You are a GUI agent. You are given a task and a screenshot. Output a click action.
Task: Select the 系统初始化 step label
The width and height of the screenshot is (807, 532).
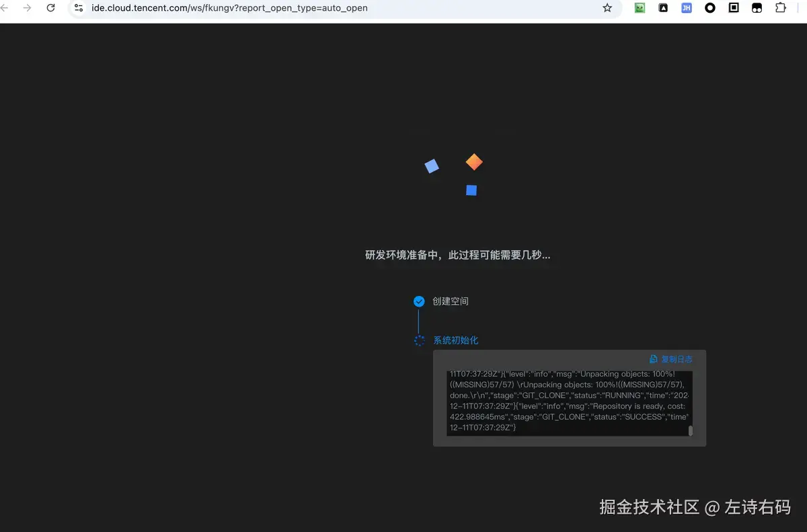click(455, 340)
